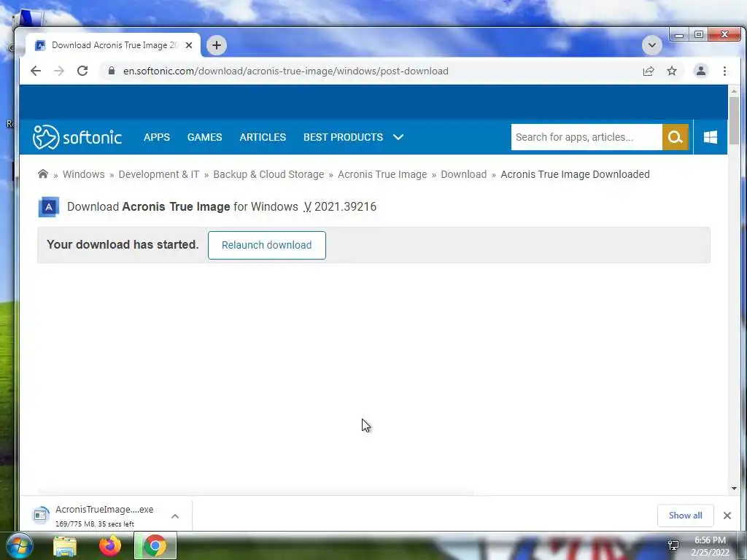Open Chrome three-dot menu
747x560 pixels.
(x=724, y=71)
